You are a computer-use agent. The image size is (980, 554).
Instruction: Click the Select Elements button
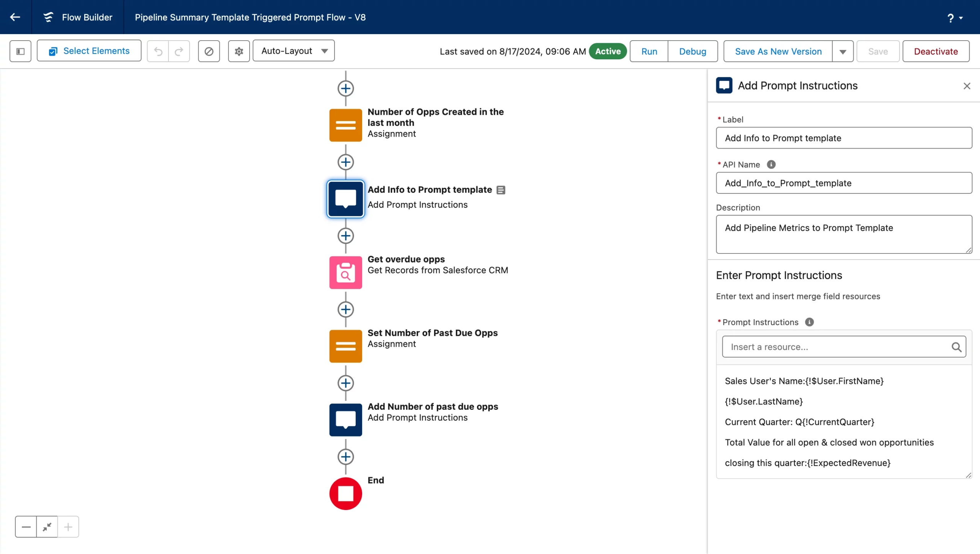89,51
